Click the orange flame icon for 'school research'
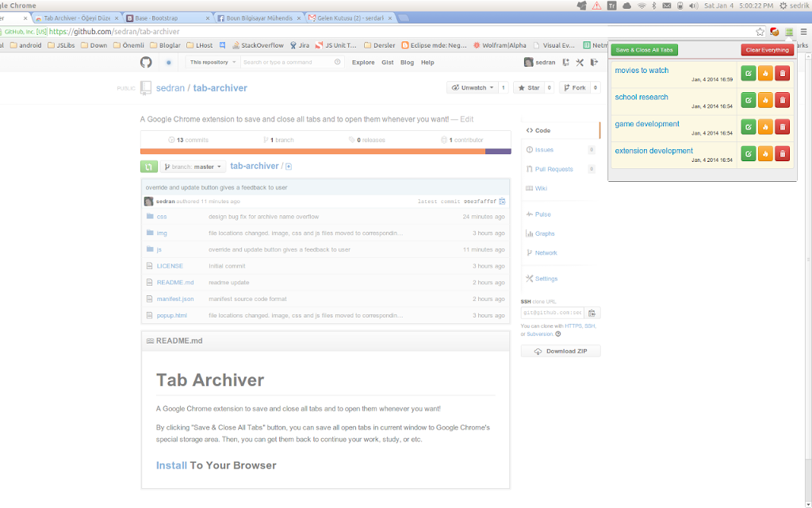The width and height of the screenshot is (812, 508). (765, 100)
